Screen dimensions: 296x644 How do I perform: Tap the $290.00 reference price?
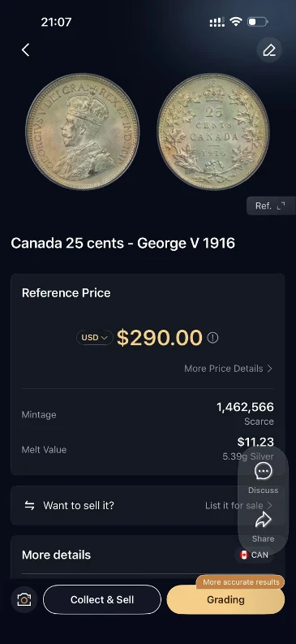coord(160,338)
